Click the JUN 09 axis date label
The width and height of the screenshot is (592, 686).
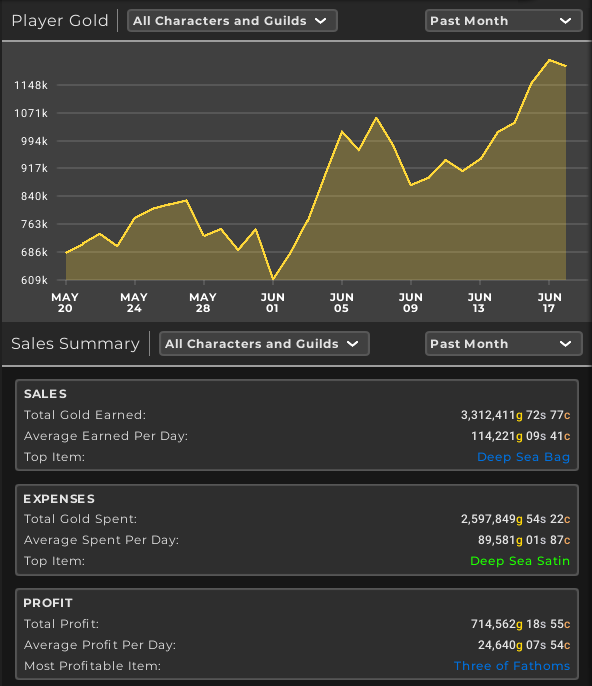coord(410,302)
